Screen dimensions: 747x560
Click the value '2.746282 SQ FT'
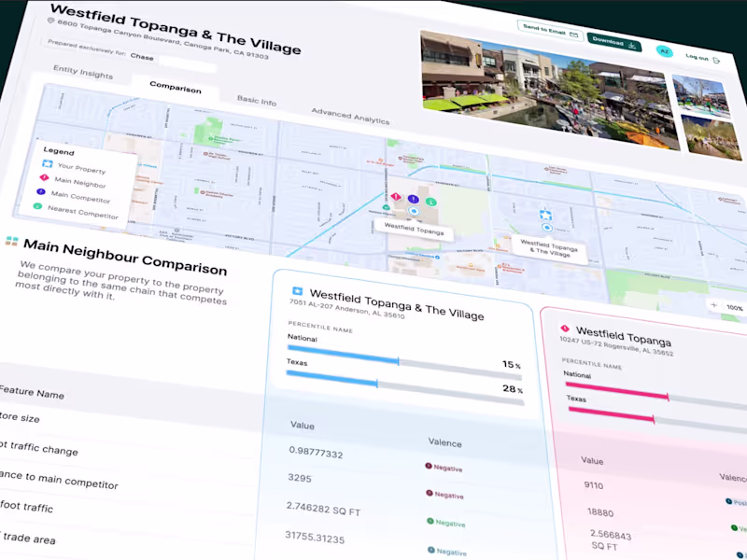(x=323, y=509)
